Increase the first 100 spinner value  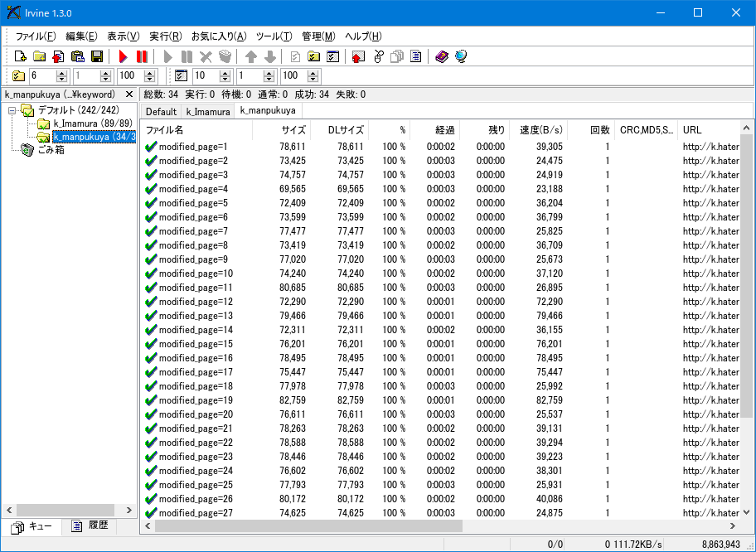point(150,73)
